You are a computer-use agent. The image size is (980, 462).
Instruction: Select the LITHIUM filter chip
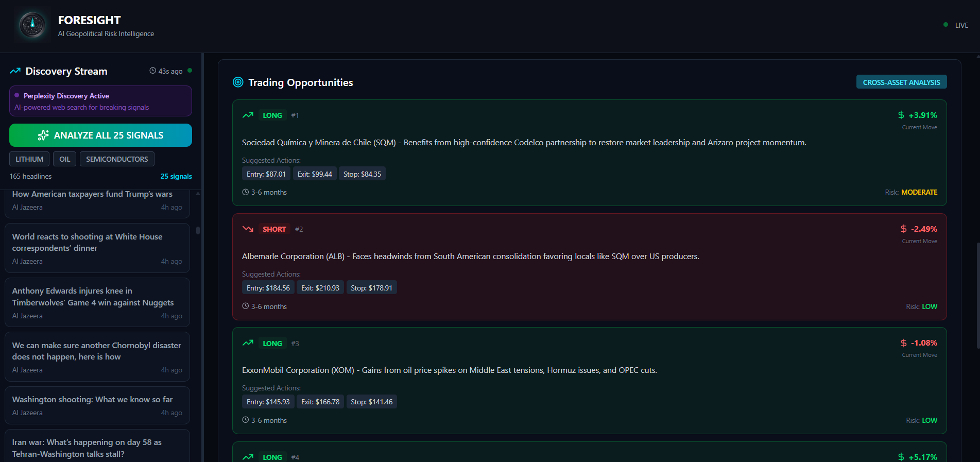29,159
